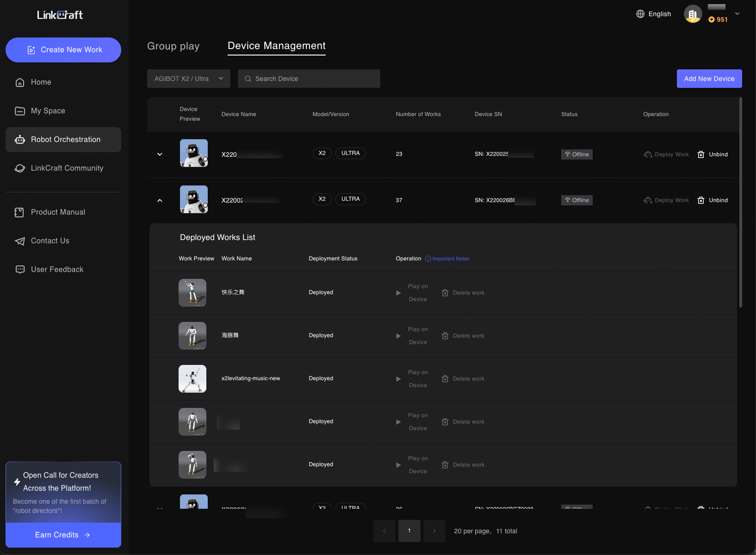This screenshot has width=756, height=555.
Task: Open Home from sidebar
Action: coord(63,82)
